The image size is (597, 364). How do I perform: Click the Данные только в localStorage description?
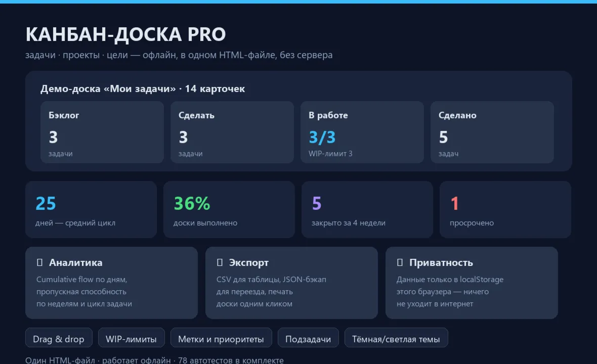pyautogui.click(x=450, y=291)
